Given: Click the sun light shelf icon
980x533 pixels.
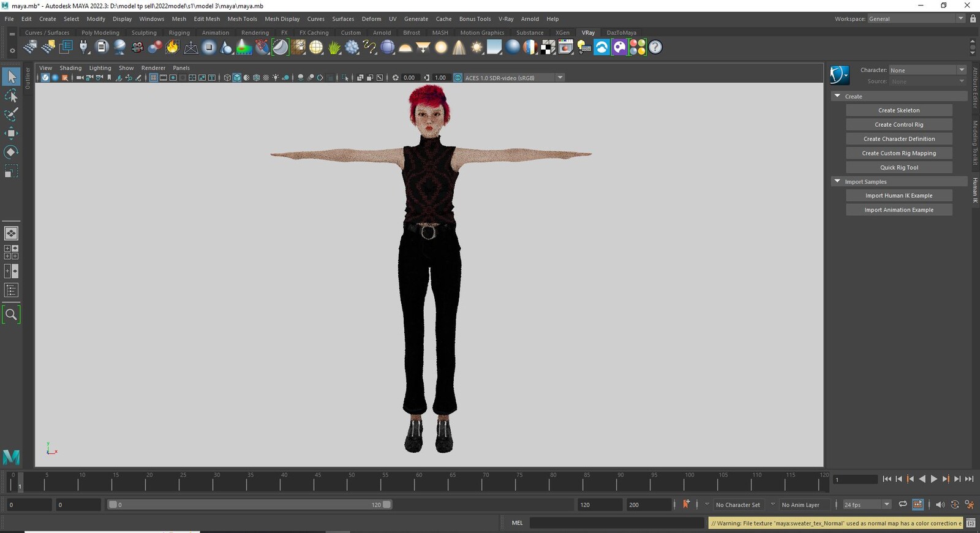Looking at the screenshot, I should tap(477, 47).
